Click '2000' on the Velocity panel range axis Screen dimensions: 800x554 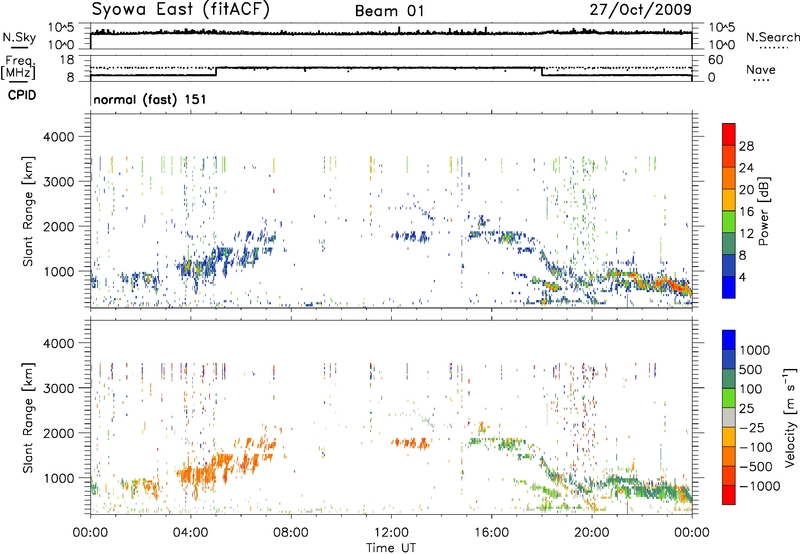pyautogui.click(x=58, y=433)
